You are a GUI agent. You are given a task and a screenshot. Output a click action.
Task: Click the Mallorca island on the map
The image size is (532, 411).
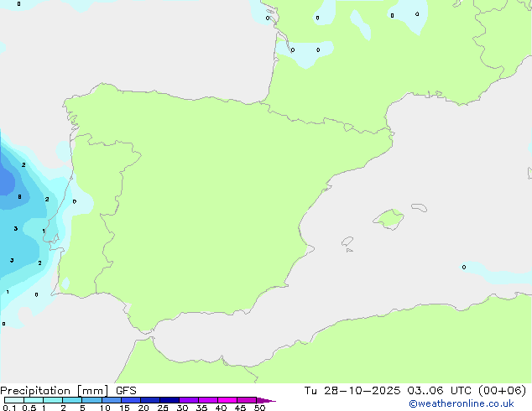pyautogui.click(x=389, y=219)
